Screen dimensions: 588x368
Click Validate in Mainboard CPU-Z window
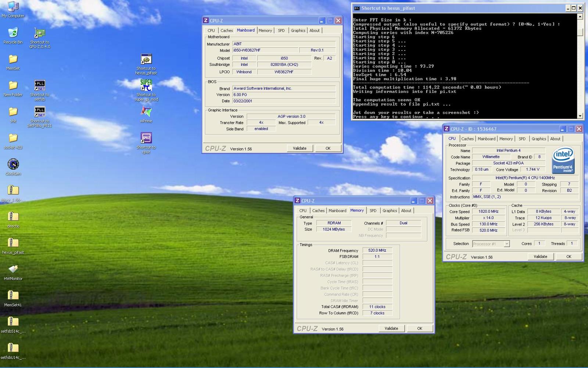300,148
